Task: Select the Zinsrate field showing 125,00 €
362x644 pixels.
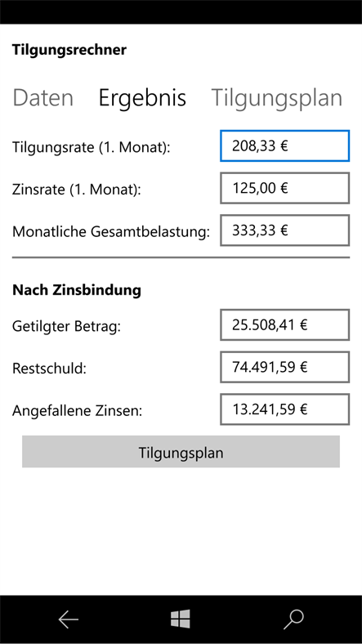Action: (285, 188)
